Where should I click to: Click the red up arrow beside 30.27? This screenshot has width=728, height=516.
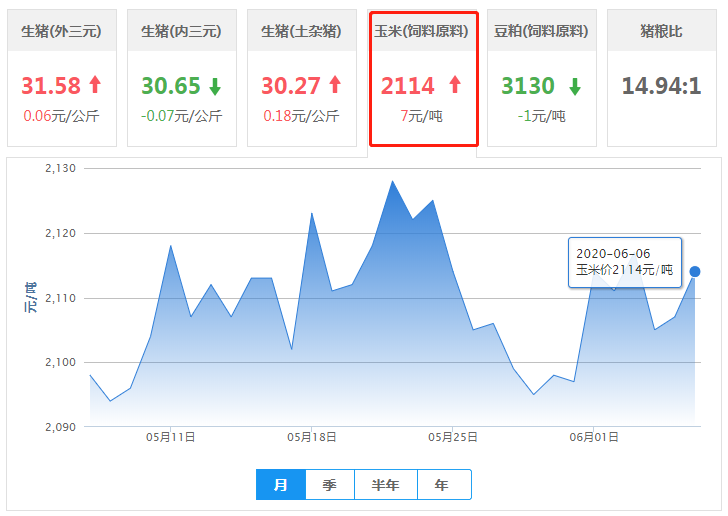click(x=335, y=85)
